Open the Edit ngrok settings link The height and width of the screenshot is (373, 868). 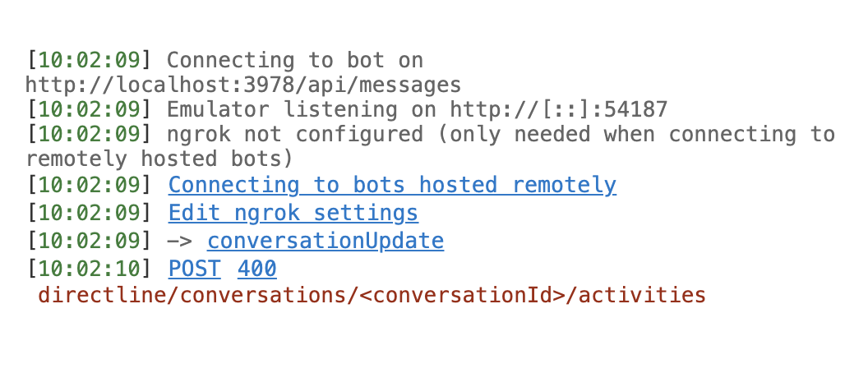[x=293, y=213]
